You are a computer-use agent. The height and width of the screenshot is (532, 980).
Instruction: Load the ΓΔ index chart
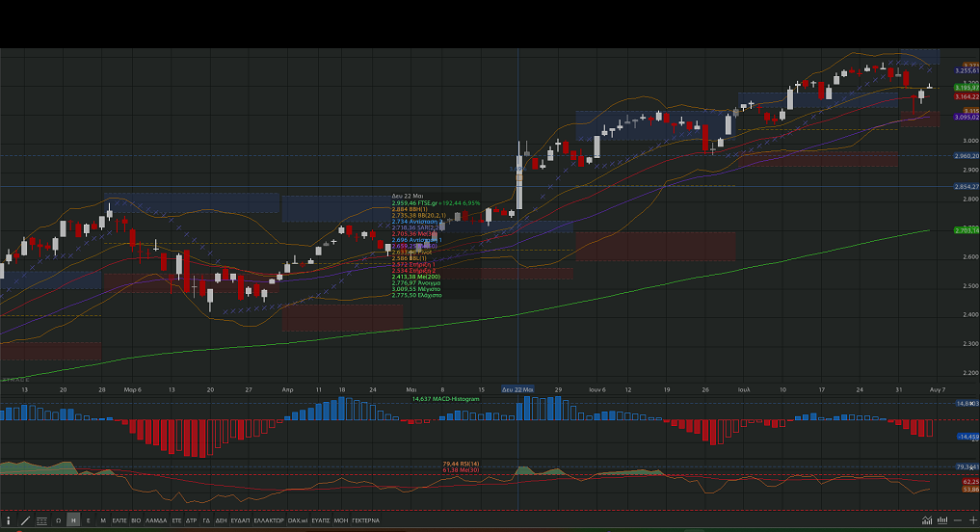(x=206, y=520)
